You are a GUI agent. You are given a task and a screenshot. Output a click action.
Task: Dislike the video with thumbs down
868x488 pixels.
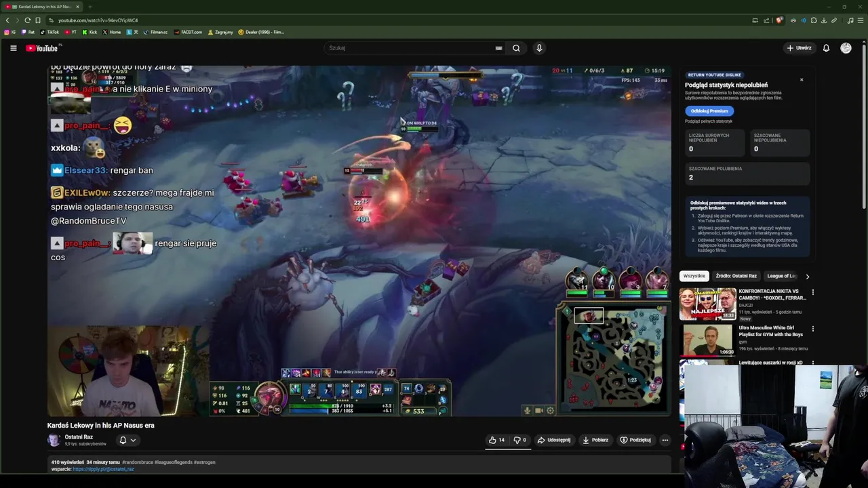point(519,440)
